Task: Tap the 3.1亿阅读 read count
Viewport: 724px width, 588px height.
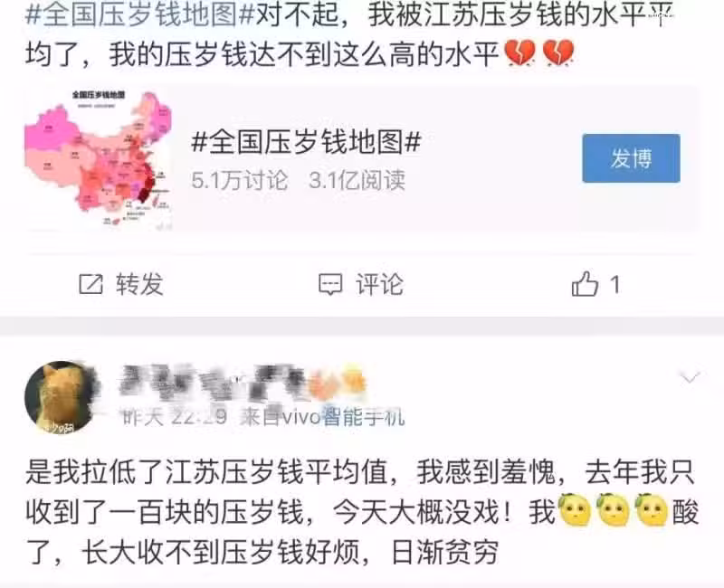Action: click(x=357, y=179)
